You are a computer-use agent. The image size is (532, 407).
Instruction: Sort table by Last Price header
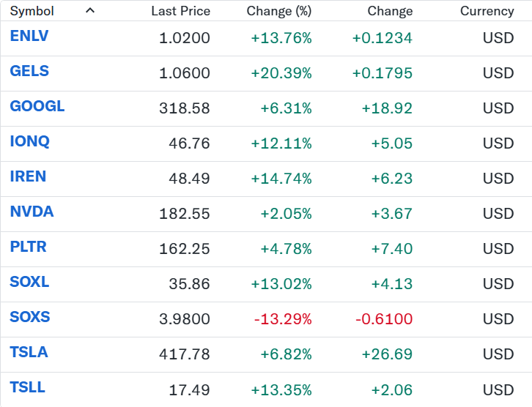(180, 11)
